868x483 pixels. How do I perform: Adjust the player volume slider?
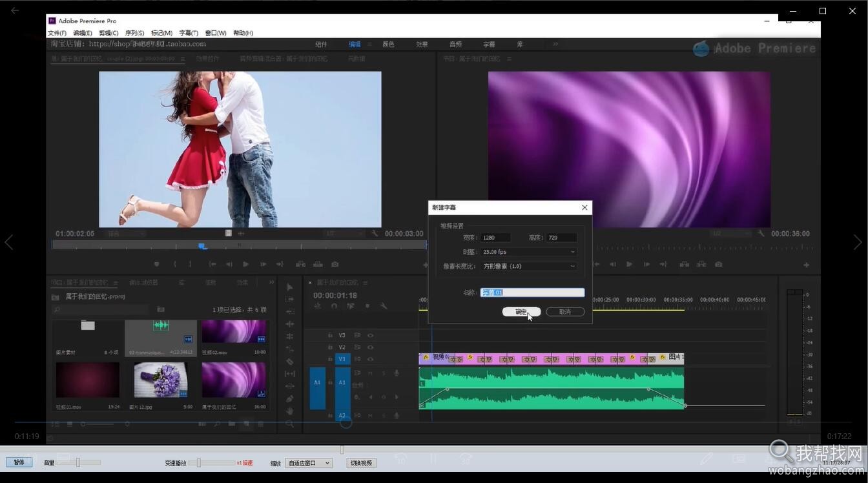[x=79, y=462]
